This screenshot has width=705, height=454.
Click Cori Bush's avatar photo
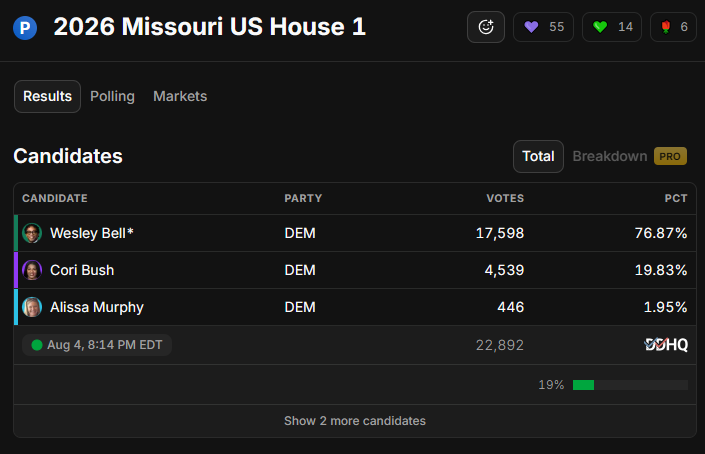(x=32, y=270)
